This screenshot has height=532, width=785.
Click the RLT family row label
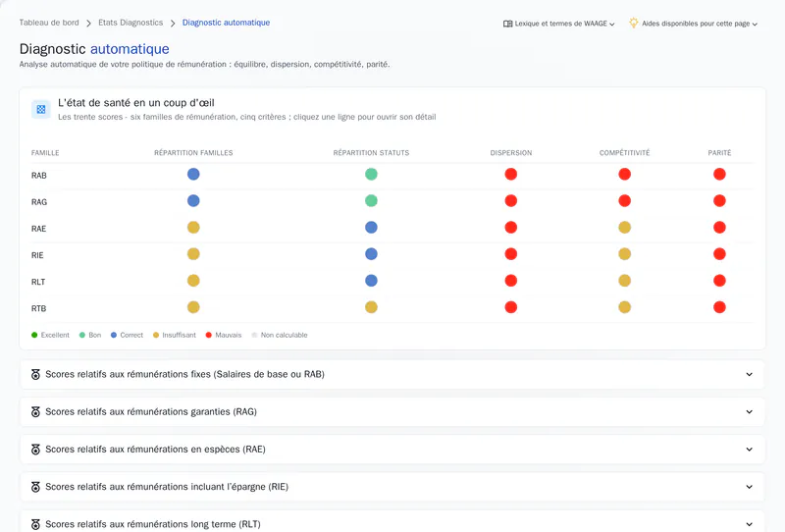tap(38, 282)
